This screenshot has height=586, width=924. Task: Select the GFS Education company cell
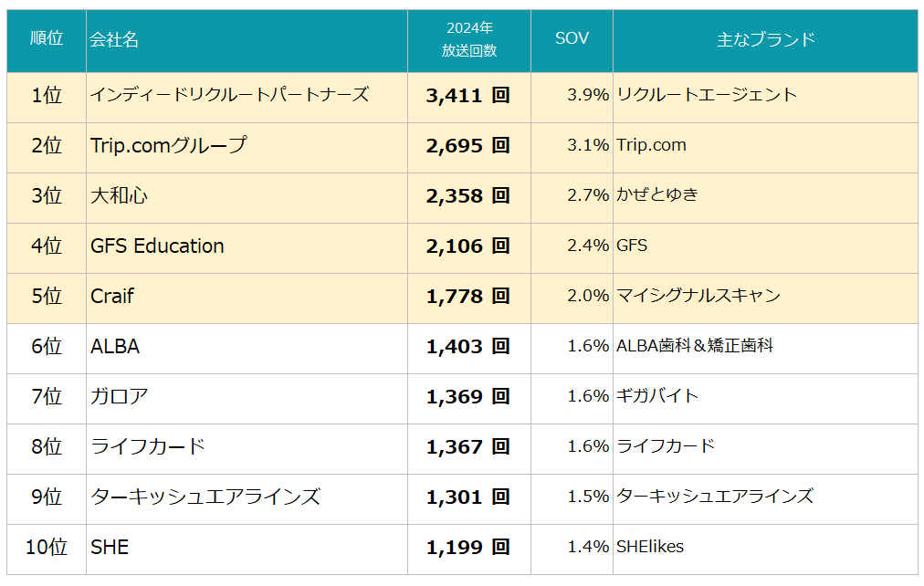point(157,246)
